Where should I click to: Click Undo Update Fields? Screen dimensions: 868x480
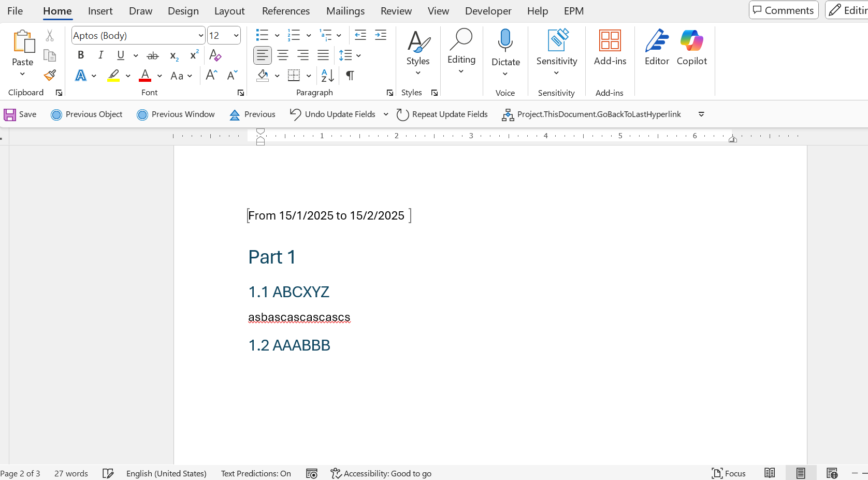(332, 114)
